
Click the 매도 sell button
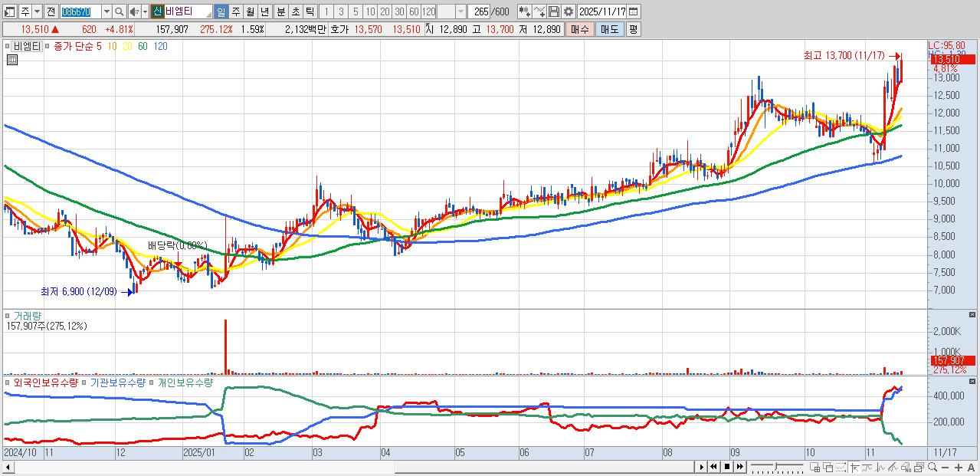(610, 29)
